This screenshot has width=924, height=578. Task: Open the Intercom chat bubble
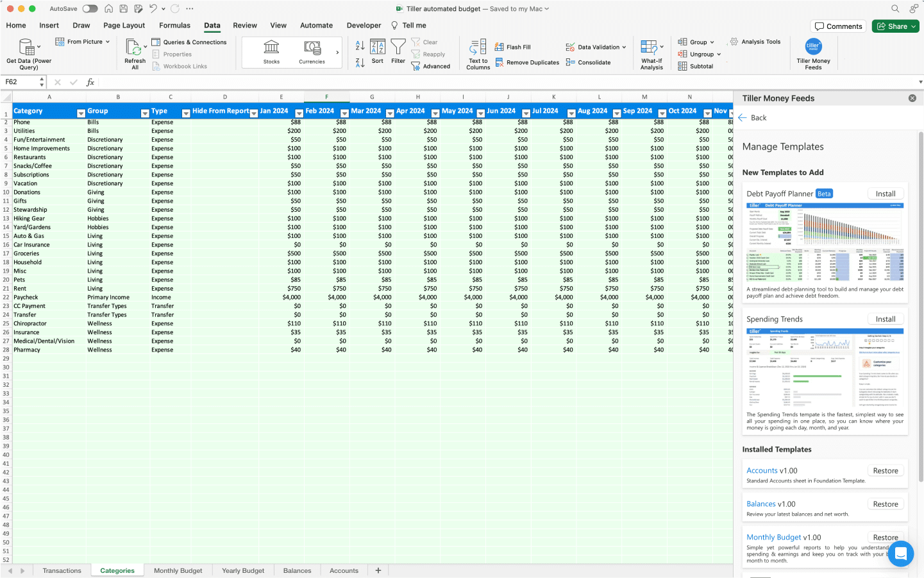click(x=900, y=553)
